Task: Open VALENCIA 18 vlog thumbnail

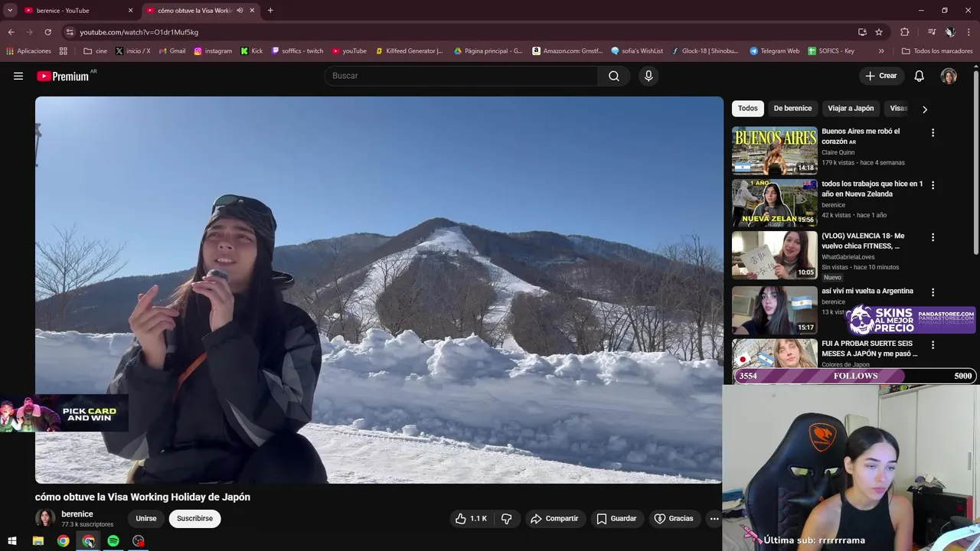Action: click(775, 256)
